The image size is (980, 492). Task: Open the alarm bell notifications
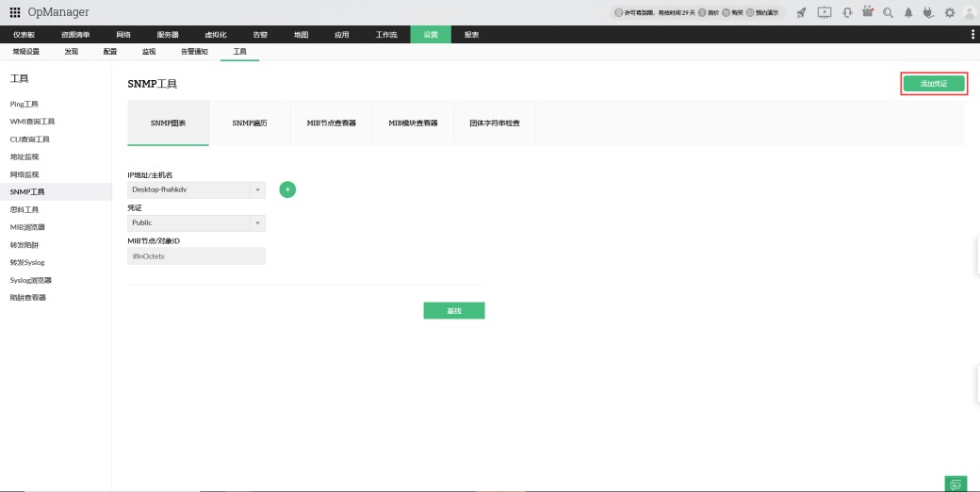tap(908, 12)
